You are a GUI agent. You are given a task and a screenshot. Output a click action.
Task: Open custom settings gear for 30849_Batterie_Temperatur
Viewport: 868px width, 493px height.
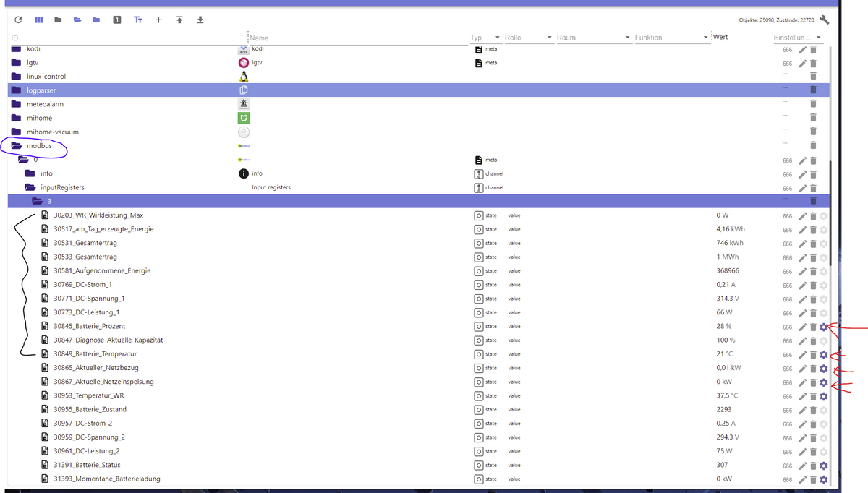coord(823,354)
